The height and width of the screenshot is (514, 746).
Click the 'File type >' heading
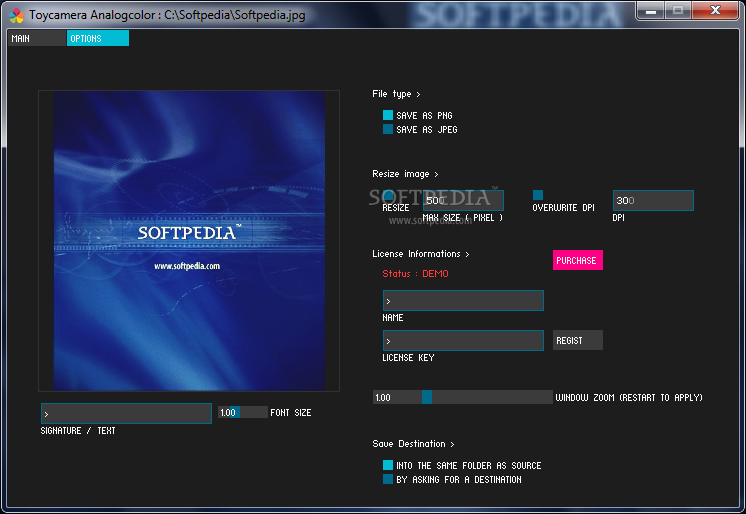click(x=396, y=94)
